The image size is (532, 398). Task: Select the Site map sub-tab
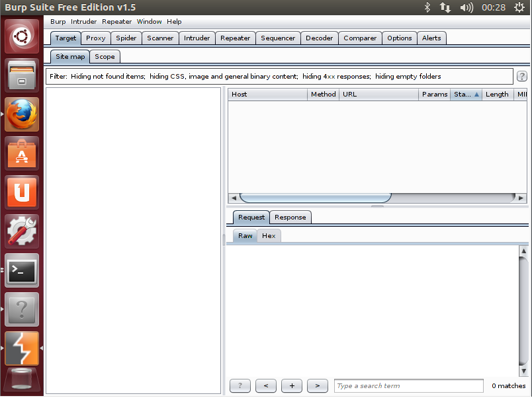point(70,57)
